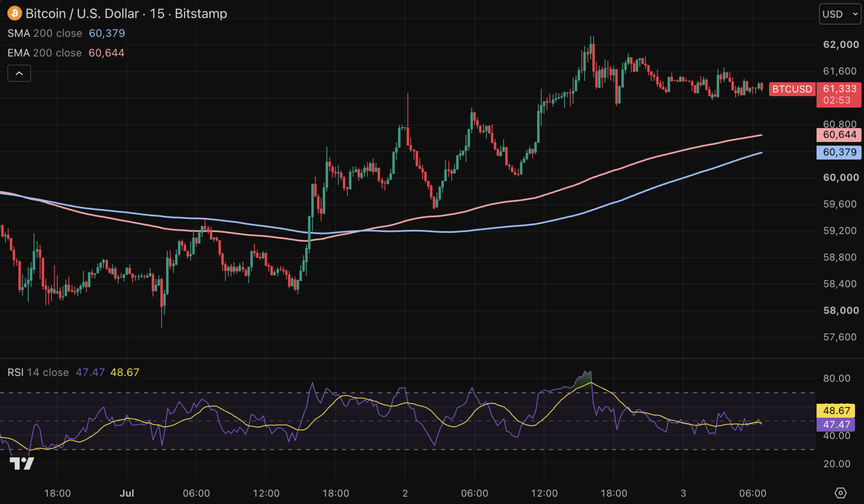864x504 pixels.
Task: Click the red BTCUSD price label tag
Action: 792,89
